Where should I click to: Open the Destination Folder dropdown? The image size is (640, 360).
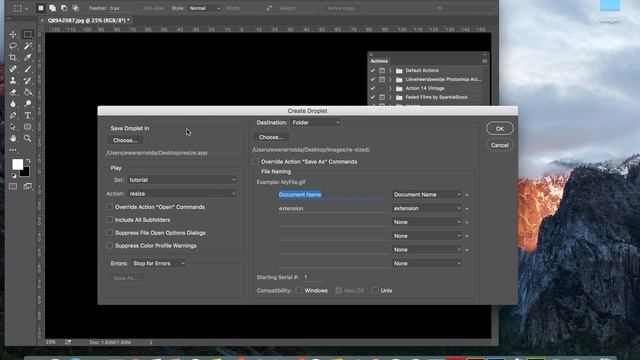tap(315, 122)
